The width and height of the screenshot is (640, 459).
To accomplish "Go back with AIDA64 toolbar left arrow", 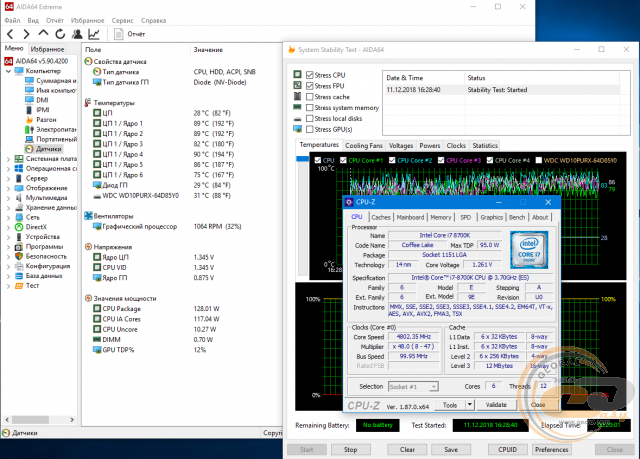I will point(11,34).
